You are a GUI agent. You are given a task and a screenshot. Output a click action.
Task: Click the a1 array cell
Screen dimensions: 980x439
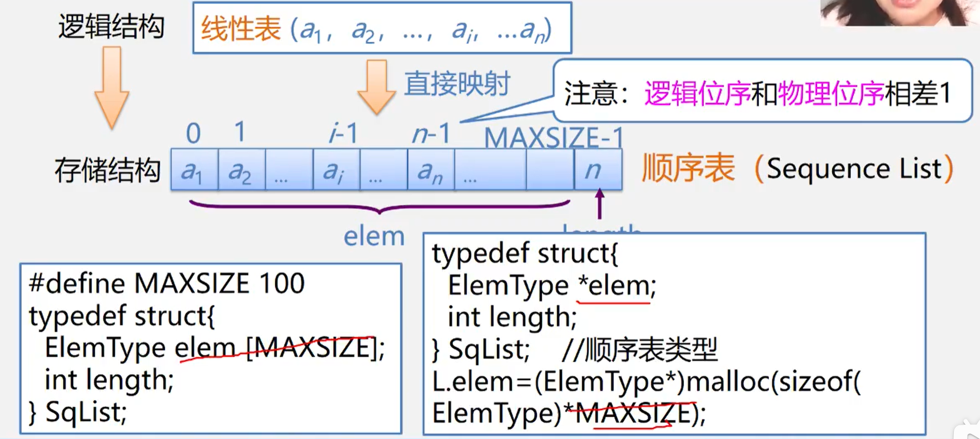(194, 169)
